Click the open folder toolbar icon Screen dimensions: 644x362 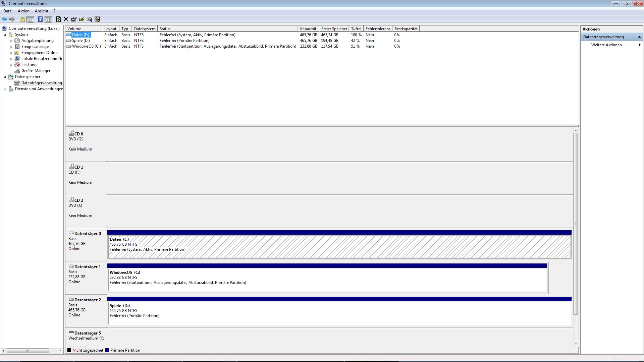82,19
